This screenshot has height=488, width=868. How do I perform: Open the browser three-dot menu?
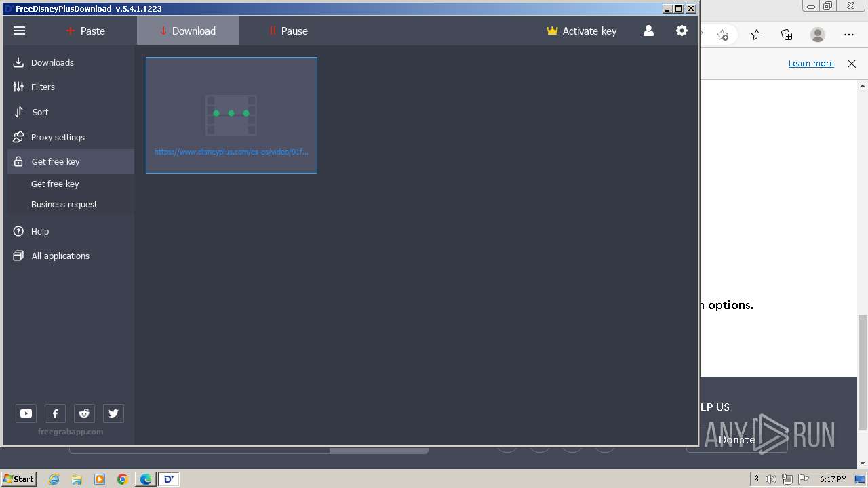tap(849, 35)
